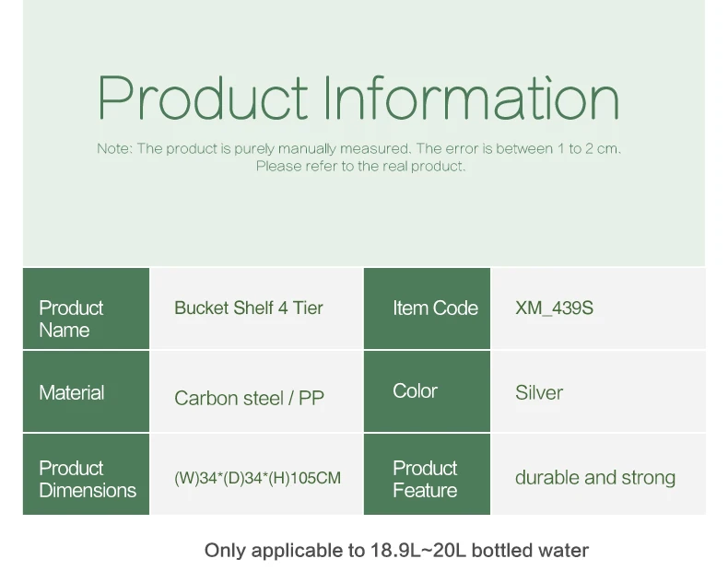The height and width of the screenshot is (582, 728).
Task: Click the '18.9L~20L bottled water' notice
Action: pyautogui.click(x=396, y=551)
